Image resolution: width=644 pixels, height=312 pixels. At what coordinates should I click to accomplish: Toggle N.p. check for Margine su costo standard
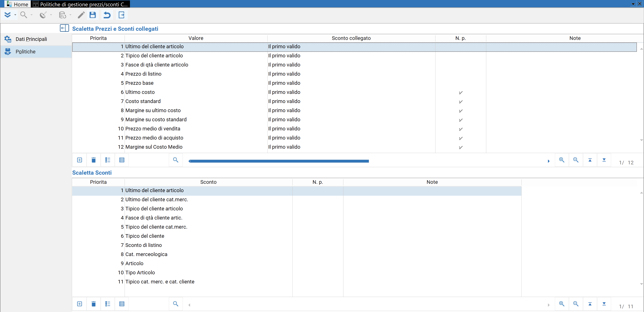461,120
